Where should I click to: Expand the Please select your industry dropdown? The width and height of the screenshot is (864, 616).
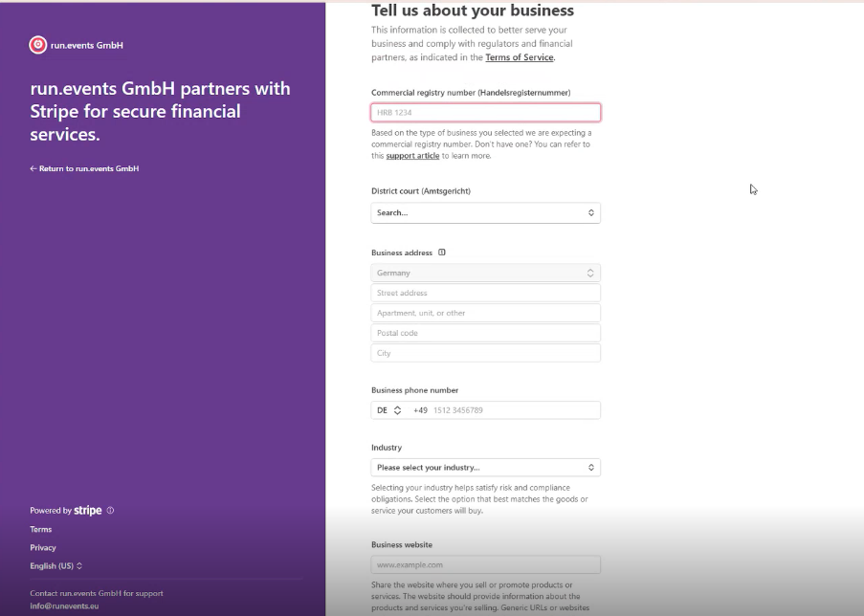pos(485,467)
